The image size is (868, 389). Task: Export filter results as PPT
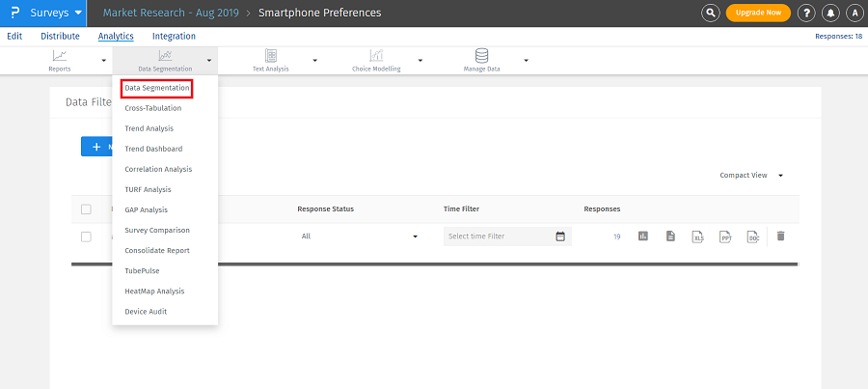coord(725,236)
